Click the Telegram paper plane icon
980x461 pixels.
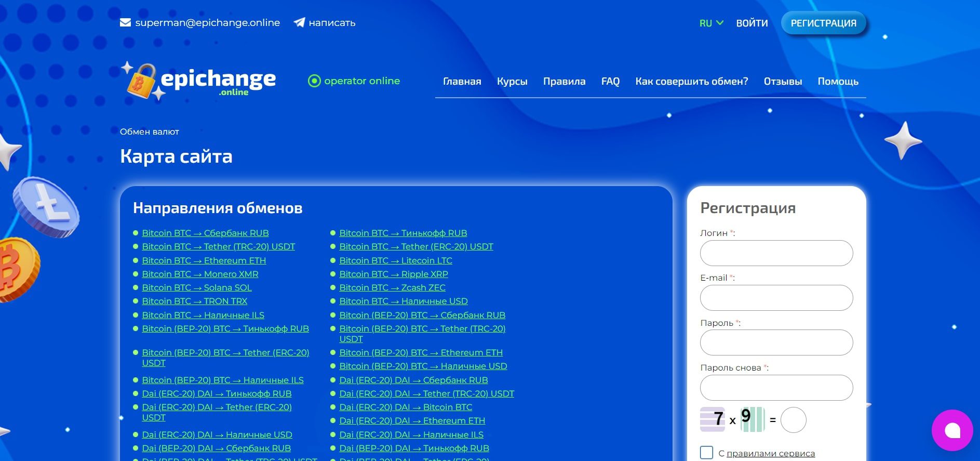pyautogui.click(x=299, y=22)
